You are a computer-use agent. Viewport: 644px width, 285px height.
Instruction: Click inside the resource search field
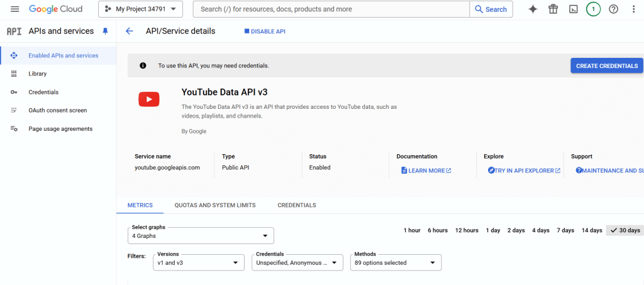[331, 9]
